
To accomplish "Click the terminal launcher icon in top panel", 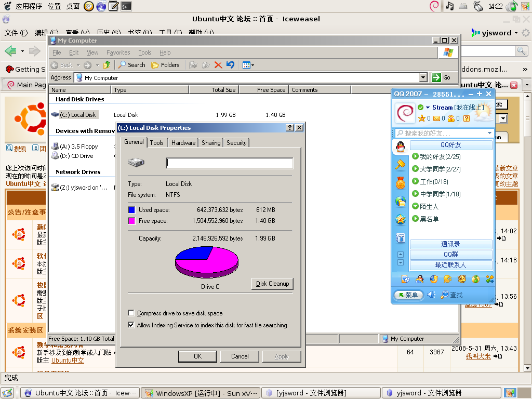I will [x=126, y=6].
